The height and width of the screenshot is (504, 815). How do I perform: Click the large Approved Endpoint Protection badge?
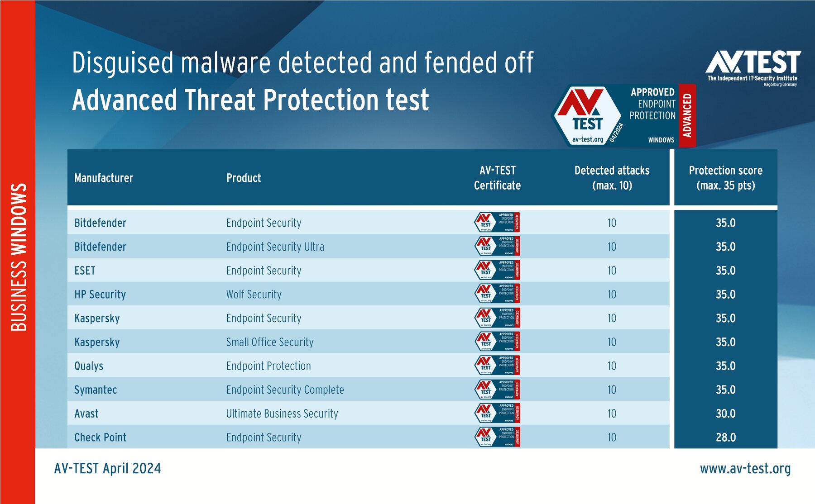623,116
